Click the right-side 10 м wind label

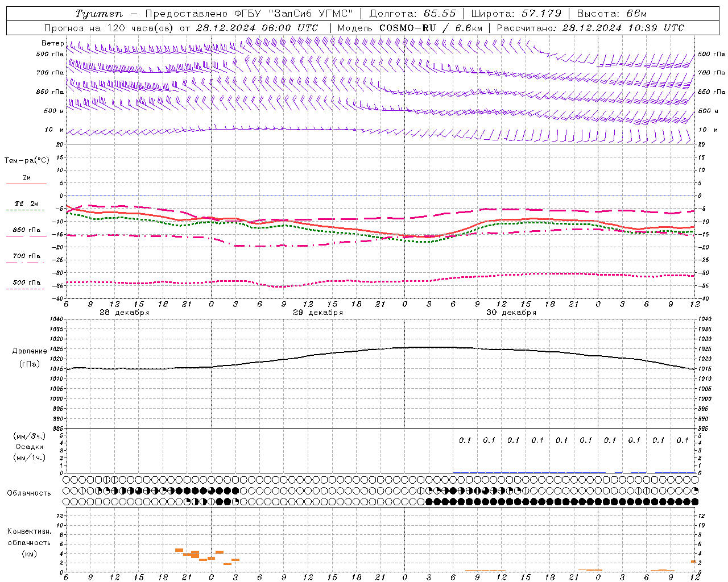pyautogui.click(x=708, y=130)
